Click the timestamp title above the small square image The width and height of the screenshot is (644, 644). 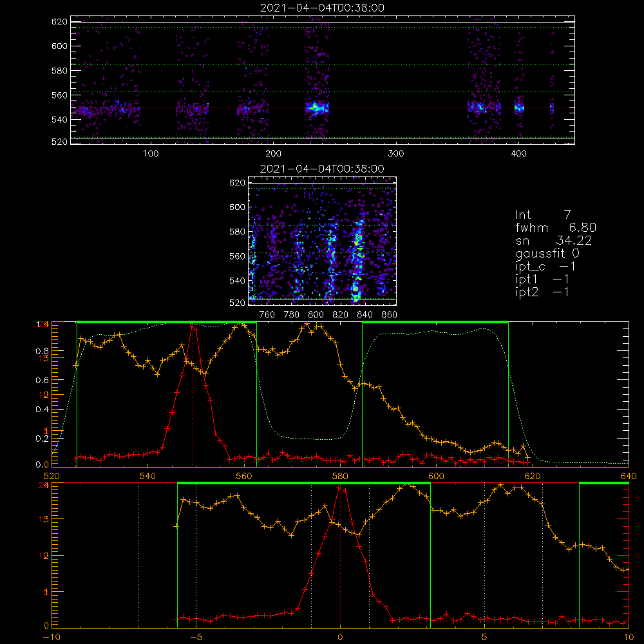[322, 169]
